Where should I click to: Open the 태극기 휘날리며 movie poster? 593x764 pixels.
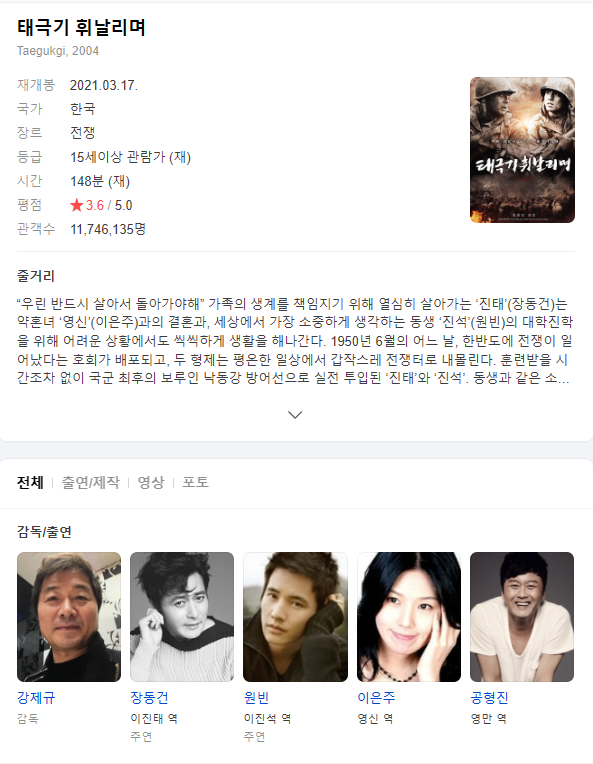pos(522,150)
